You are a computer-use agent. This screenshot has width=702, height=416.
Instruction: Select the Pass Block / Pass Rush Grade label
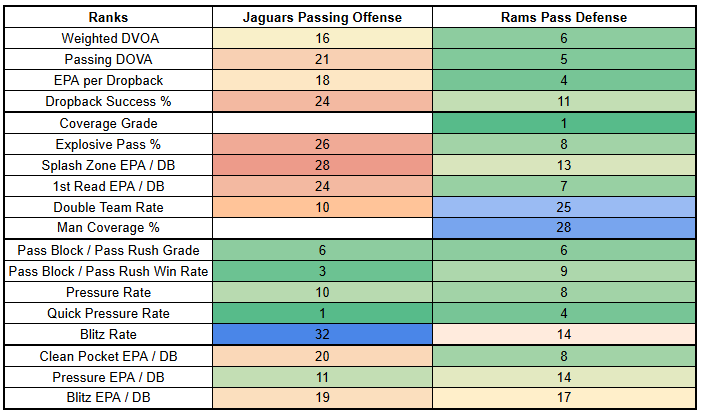[105, 251]
